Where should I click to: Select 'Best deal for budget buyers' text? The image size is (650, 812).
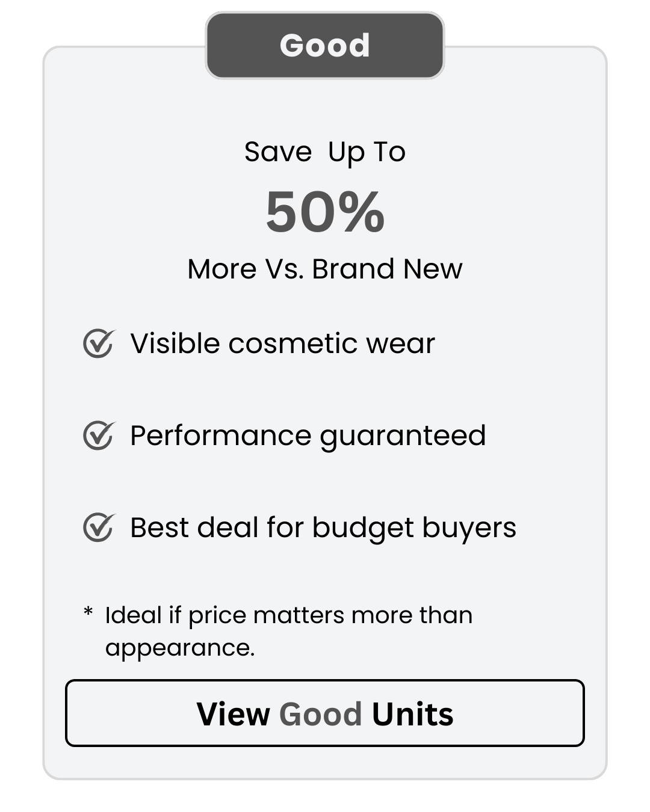[323, 527]
